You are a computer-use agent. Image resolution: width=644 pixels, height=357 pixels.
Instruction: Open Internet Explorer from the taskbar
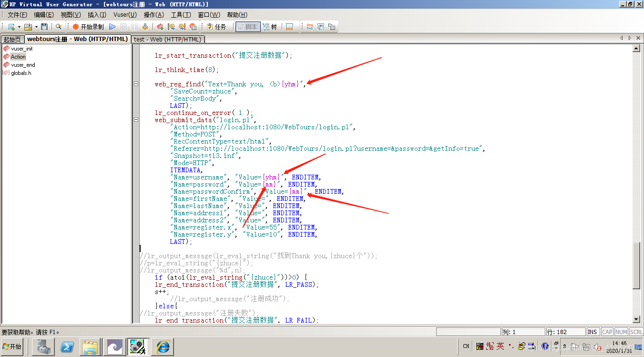(163, 346)
